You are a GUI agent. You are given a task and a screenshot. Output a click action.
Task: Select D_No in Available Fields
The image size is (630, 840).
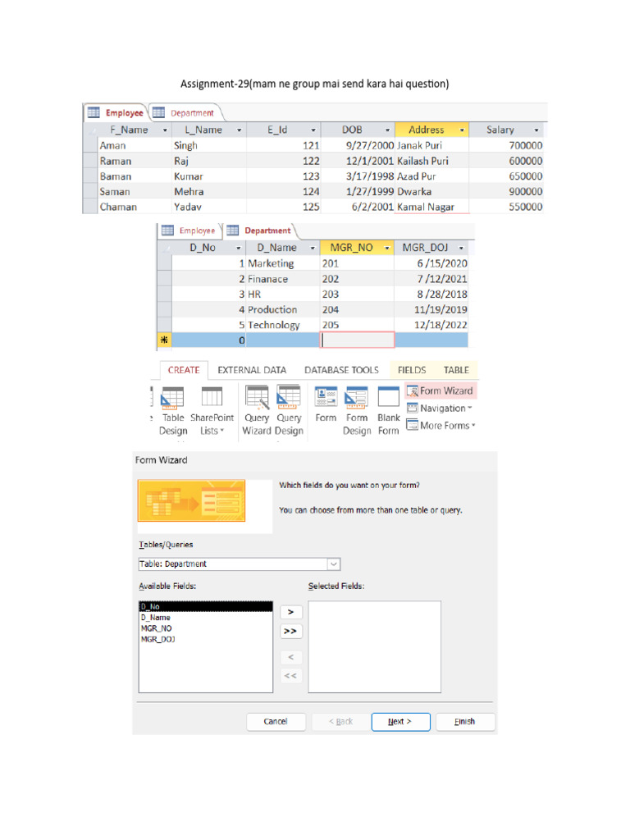click(206, 606)
